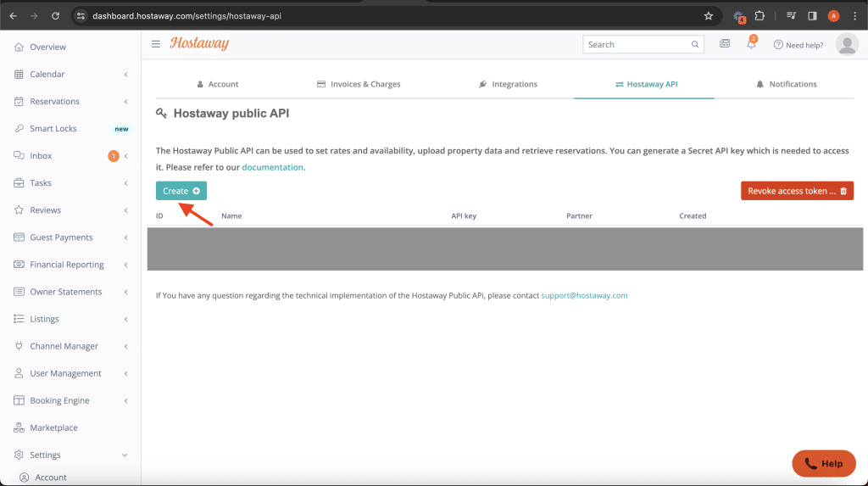Click the orange Help phone button
The height and width of the screenshot is (486, 868).
coord(824,463)
